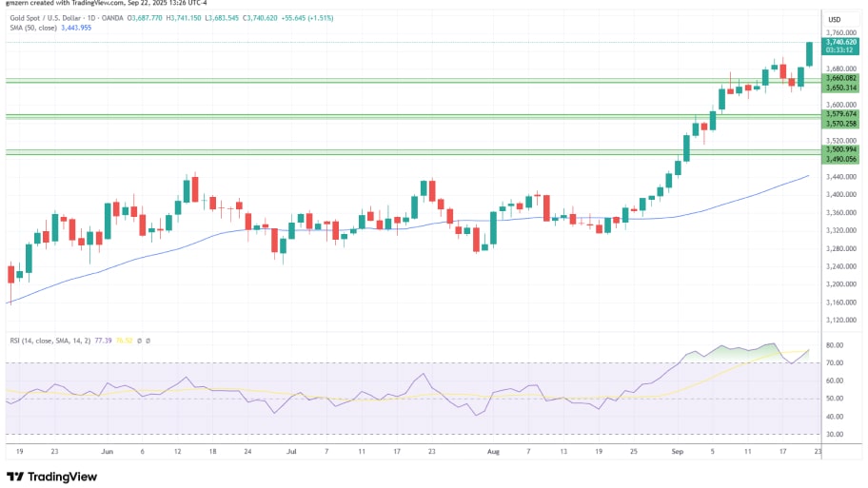Click the TradingView logo icon
Screen dimensions: 868x488
click(15, 477)
